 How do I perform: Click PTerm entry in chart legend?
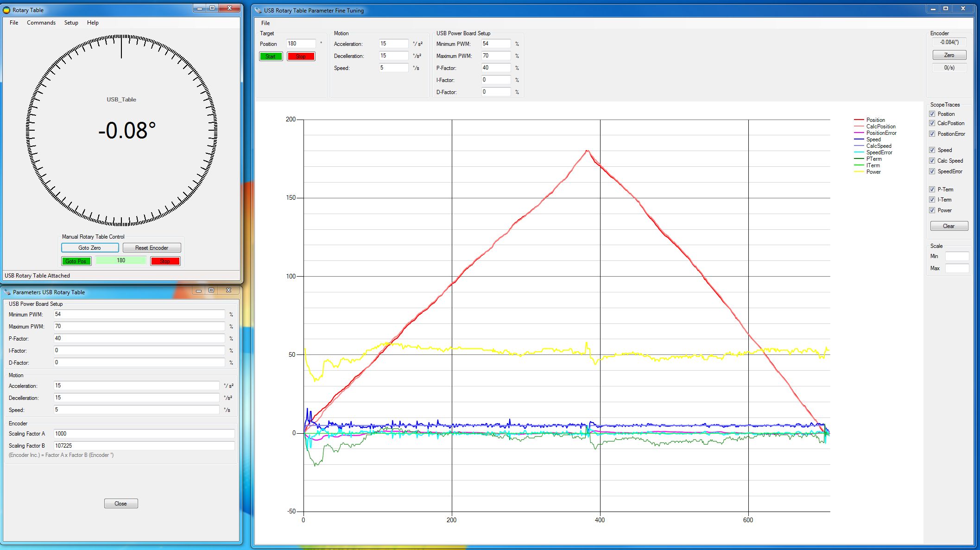point(874,159)
